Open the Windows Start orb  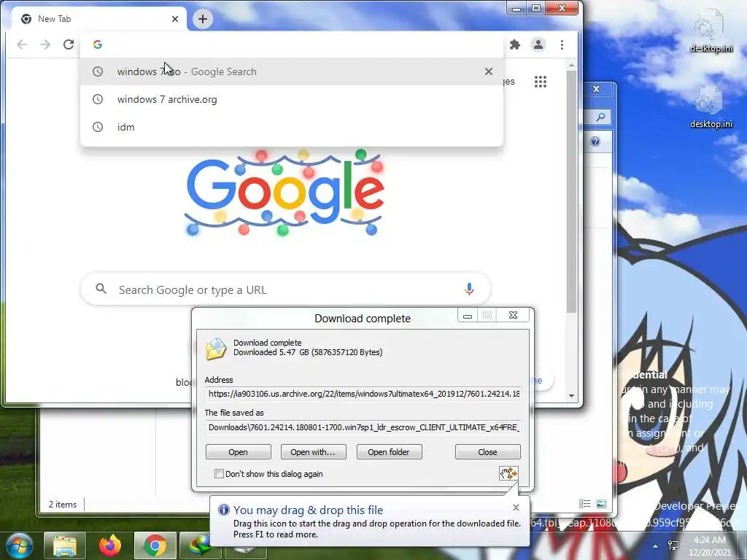click(20, 545)
